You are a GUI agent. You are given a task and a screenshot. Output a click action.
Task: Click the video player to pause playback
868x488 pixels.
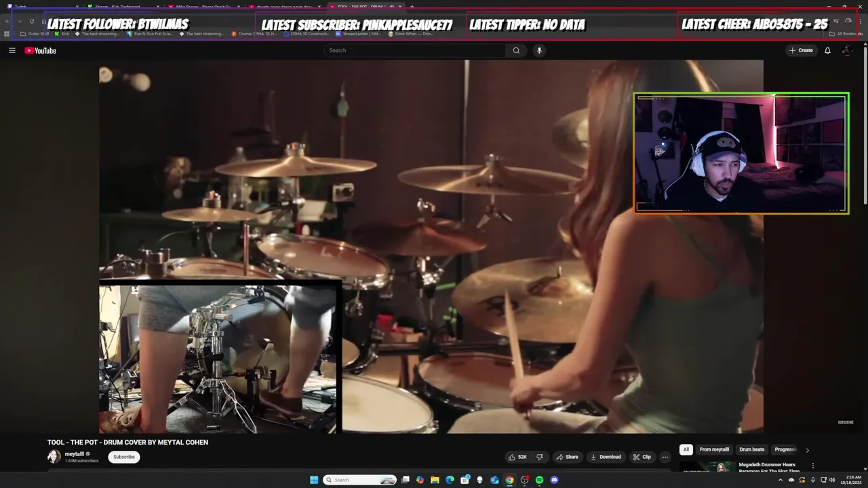tap(431, 247)
